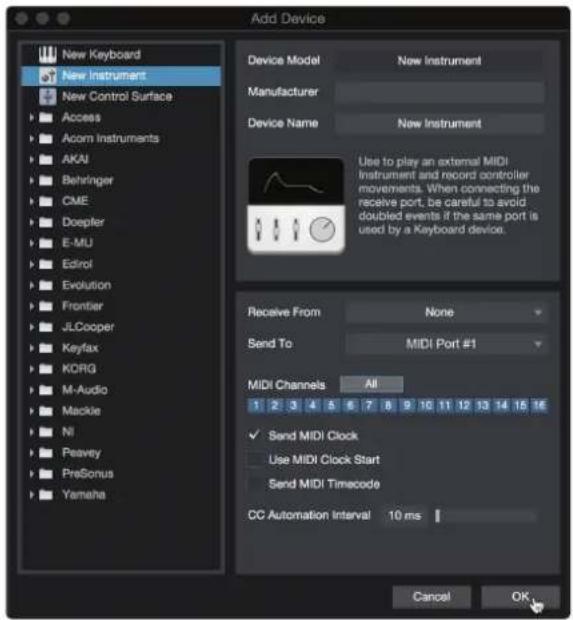The image size is (573, 620).
Task: Click the Access folder icon
Action: click(x=46, y=117)
